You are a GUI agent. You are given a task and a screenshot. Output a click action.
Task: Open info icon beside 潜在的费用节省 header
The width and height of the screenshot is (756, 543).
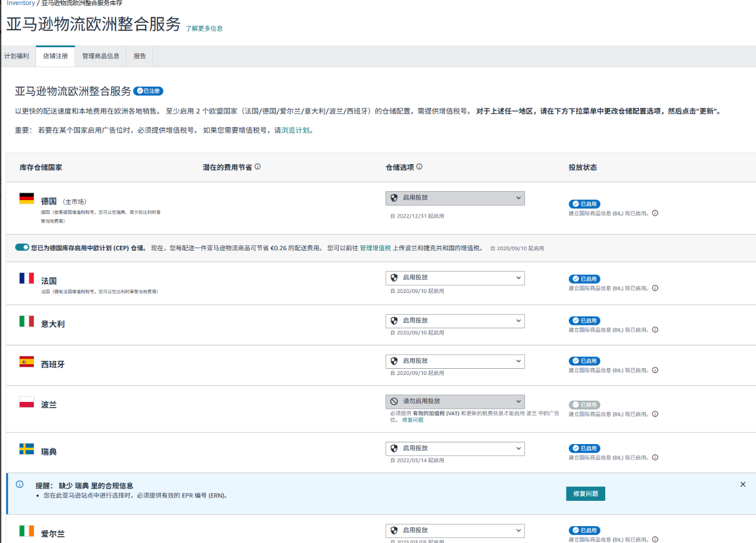258,167
